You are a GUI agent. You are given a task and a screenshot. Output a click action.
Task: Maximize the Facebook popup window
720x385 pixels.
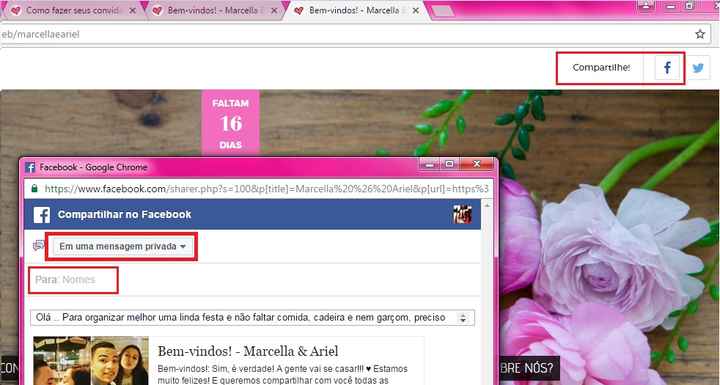click(450, 164)
